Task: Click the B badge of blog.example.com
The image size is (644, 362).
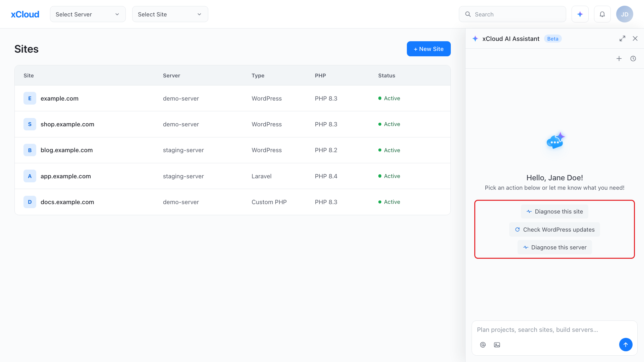Action: point(30,150)
